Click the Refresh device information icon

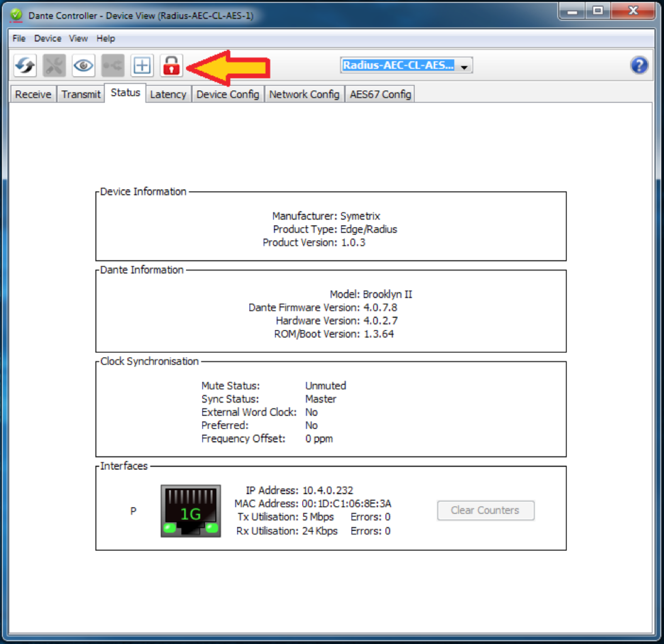24,65
